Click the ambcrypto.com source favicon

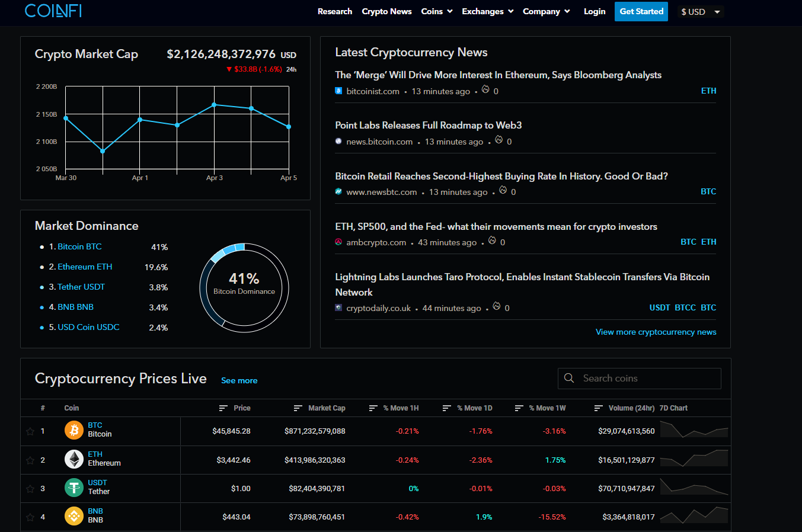pos(338,242)
